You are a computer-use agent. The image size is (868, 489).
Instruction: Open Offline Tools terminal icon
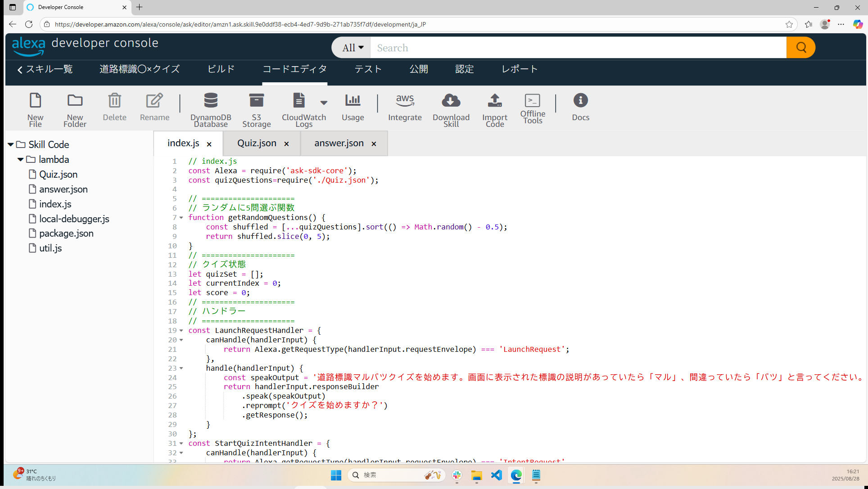tap(533, 101)
